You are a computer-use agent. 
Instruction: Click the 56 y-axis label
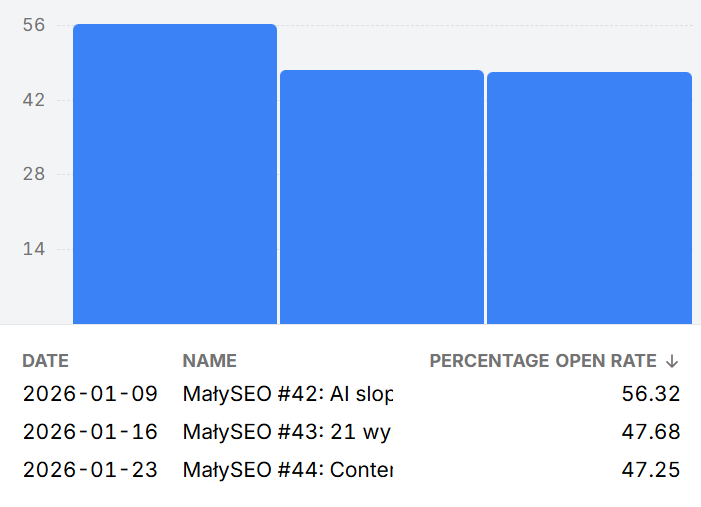tap(34, 25)
